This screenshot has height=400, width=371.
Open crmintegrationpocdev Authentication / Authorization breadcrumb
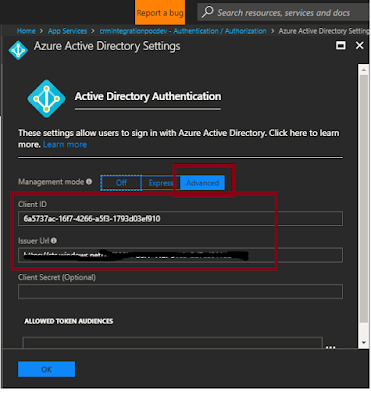(183, 31)
